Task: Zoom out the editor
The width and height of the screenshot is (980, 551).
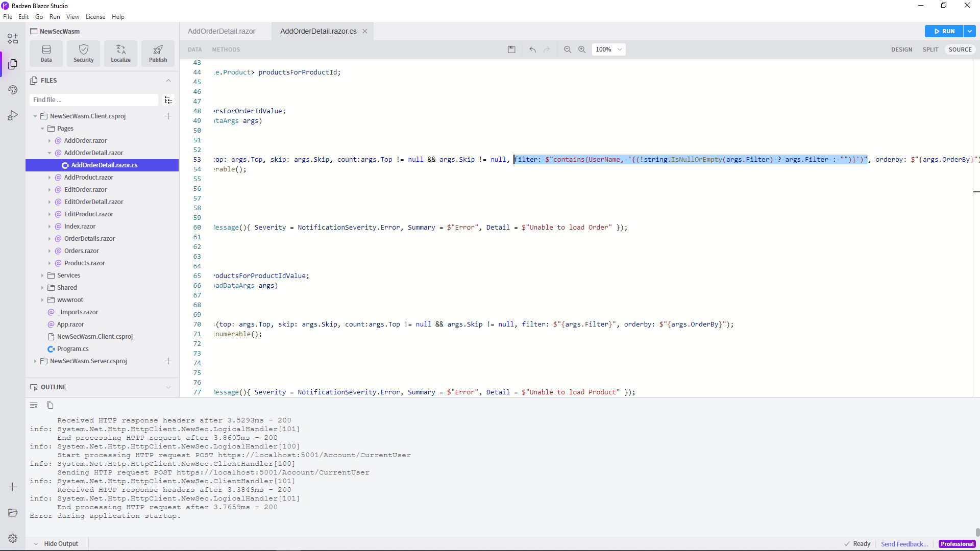Action: tap(567, 49)
